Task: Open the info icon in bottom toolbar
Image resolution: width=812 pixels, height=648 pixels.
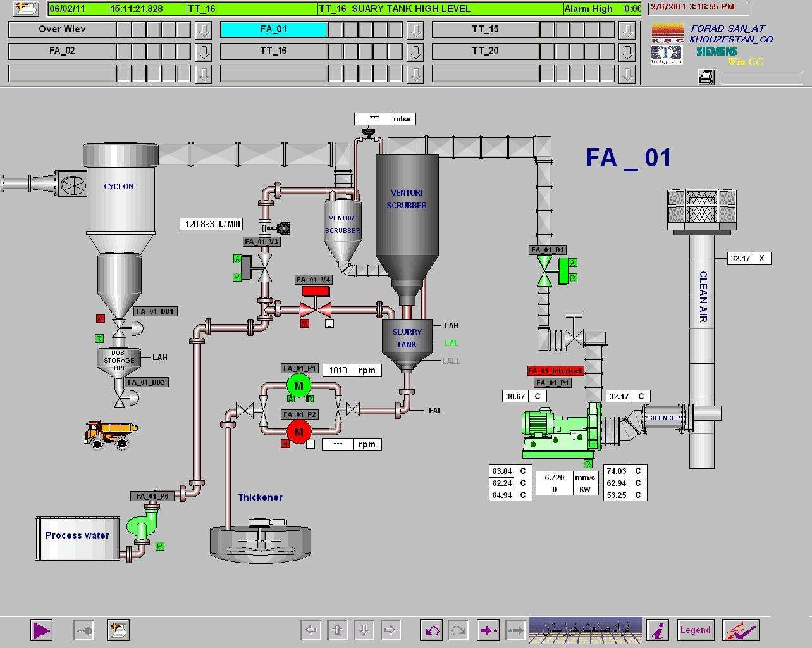Action: [658, 630]
